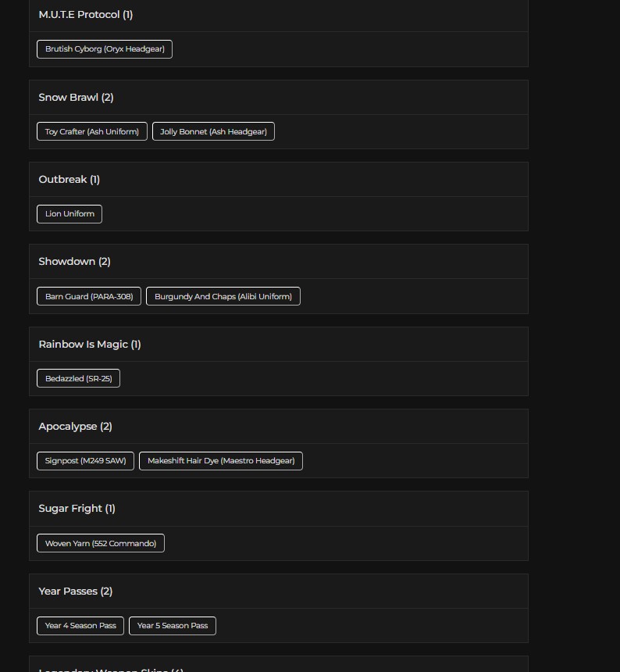This screenshot has height=672, width=620.
Task: Click the Outbreak (1) section header
Action: [x=279, y=180]
